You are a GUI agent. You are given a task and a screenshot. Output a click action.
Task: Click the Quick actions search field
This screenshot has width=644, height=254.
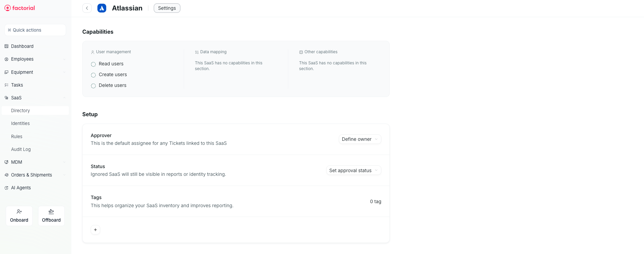pos(35,30)
